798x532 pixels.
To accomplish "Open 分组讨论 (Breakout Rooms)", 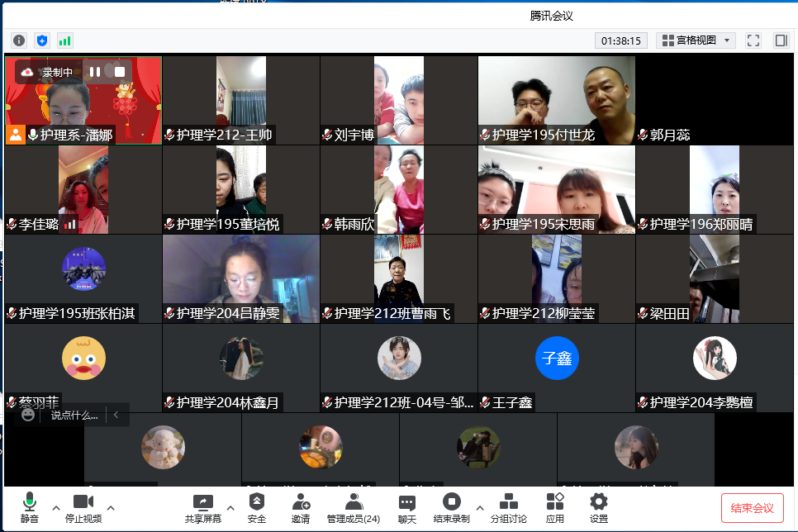I will (509, 507).
